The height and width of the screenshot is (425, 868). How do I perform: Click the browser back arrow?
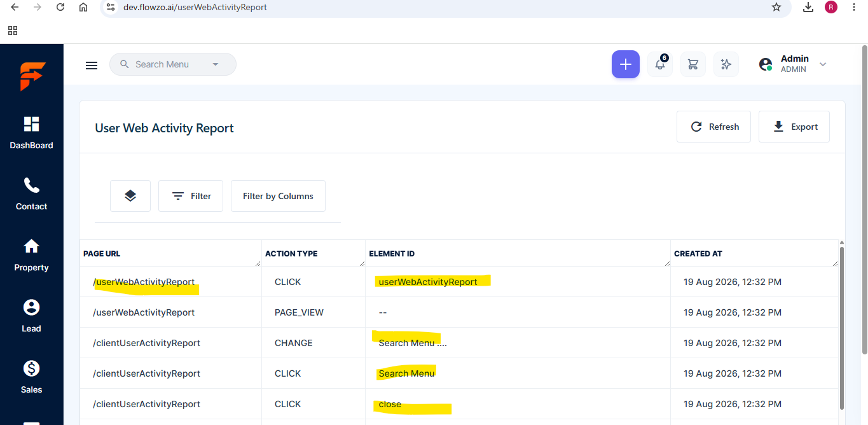pos(15,7)
